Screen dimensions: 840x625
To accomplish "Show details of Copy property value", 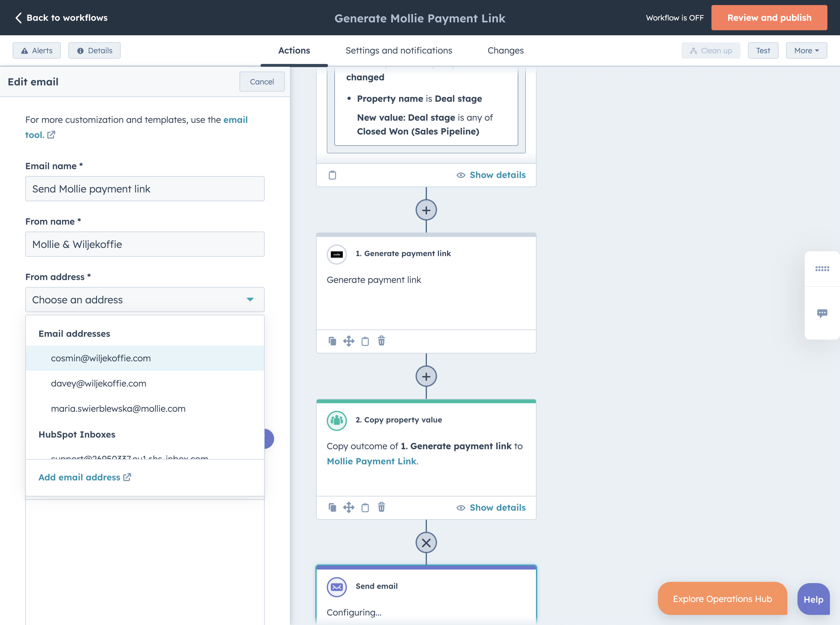I will click(491, 507).
